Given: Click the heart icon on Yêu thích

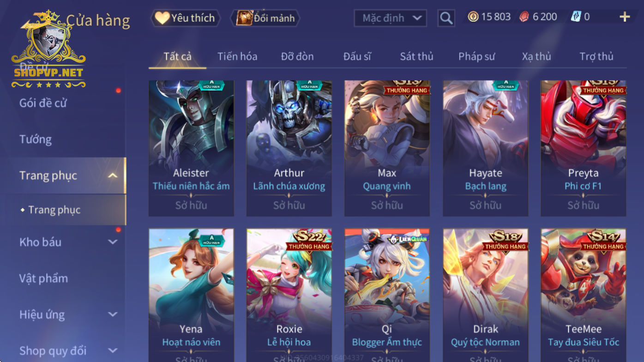Looking at the screenshot, I should (x=162, y=18).
